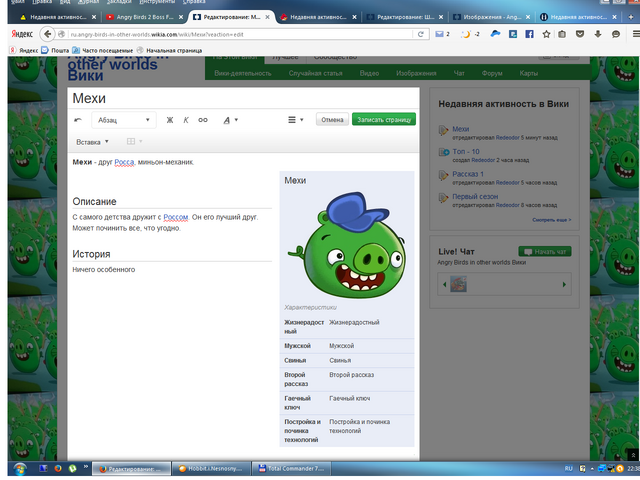640x480 pixels.
Task: Open the Абзац paragraph format dropdown
Action: (x=124, y=120)
